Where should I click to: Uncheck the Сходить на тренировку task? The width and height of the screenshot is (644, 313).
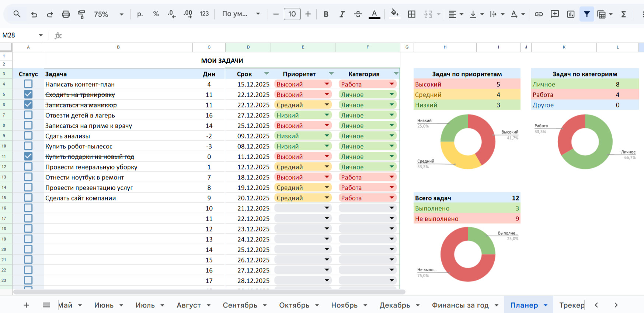click(x=28, y=94)
